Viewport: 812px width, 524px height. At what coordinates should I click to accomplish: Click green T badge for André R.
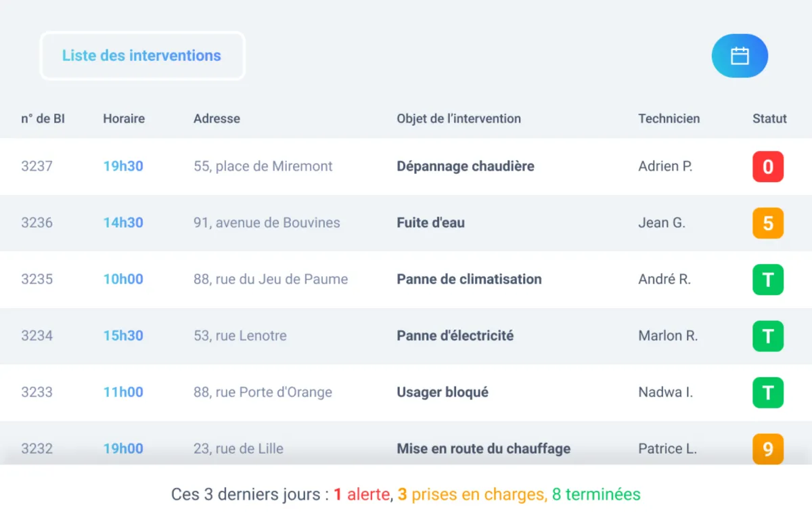(x=768, y=280)
